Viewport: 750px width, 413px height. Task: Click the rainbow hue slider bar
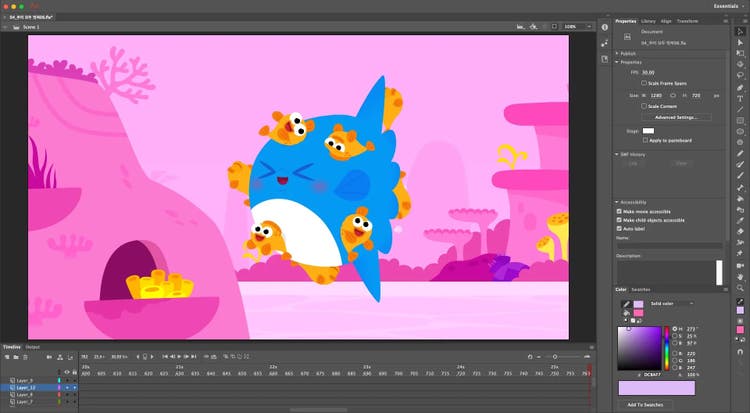point(666,348)
